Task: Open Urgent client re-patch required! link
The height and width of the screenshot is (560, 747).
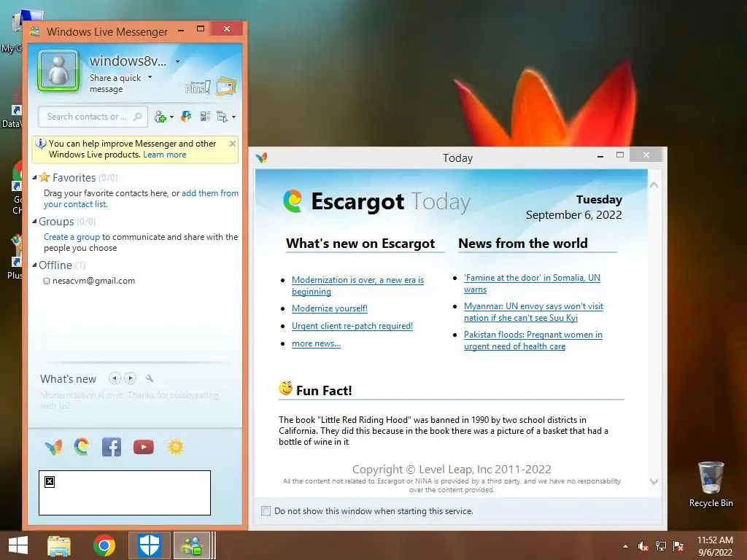Action: (x=352, y=326)
